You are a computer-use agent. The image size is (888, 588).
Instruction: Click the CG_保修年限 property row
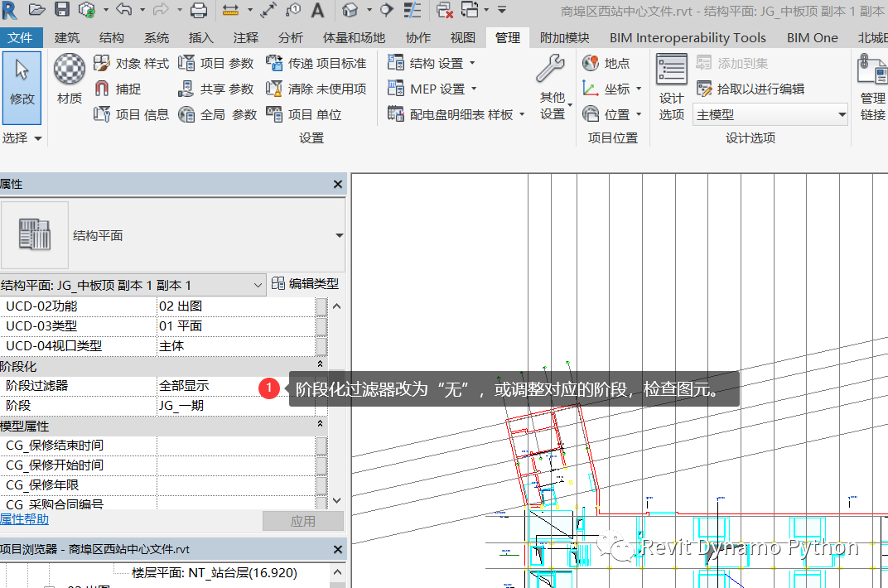157,485
